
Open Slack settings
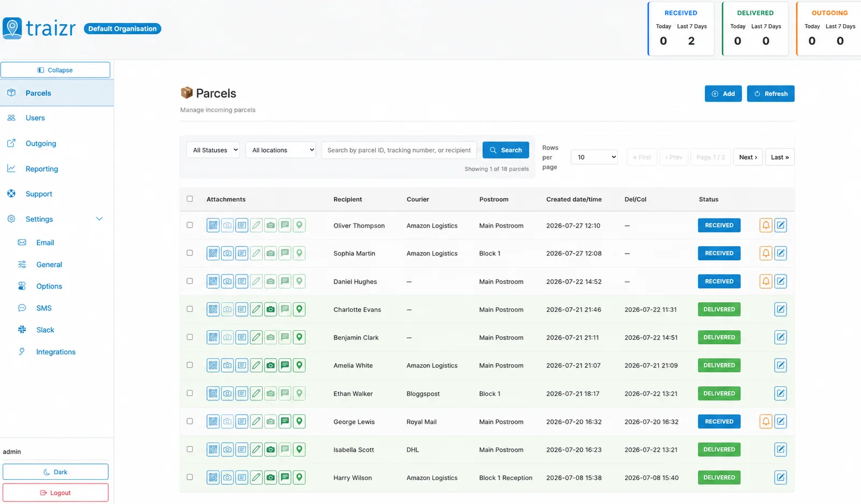tap(45, 330)
